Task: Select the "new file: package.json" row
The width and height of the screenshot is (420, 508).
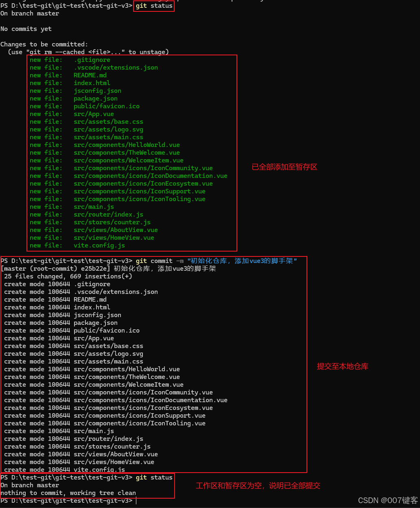Action: point(74,99)
